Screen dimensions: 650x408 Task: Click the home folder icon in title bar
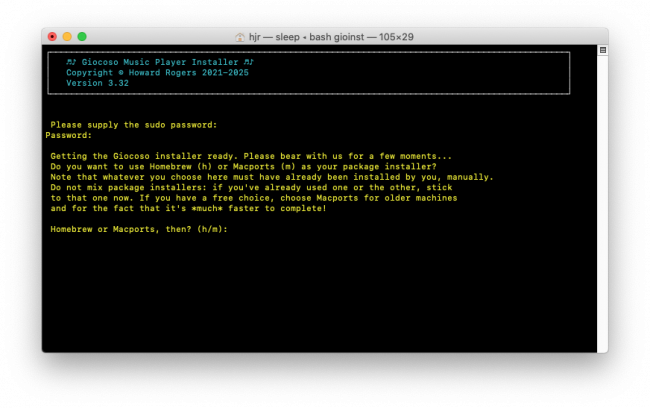click(x=240, y=37)
